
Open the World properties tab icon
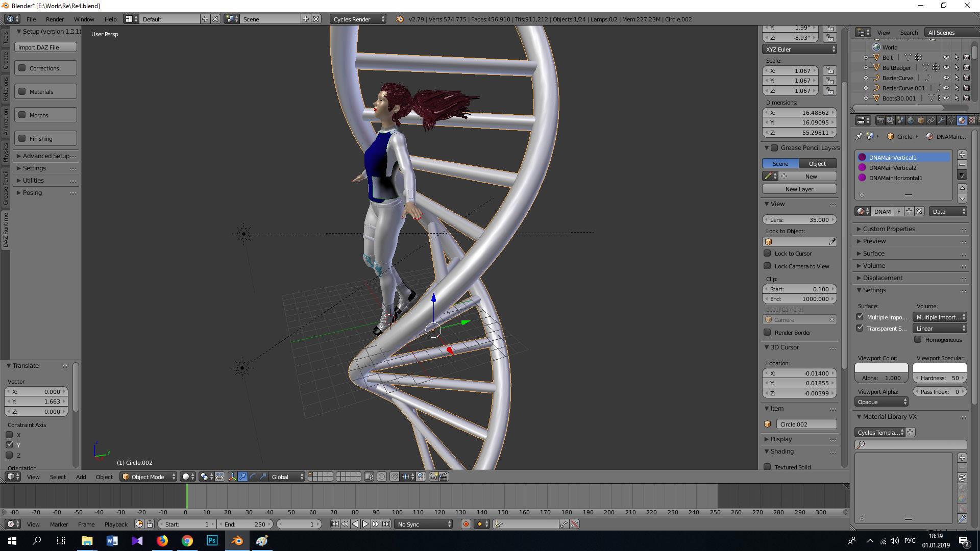pyautogui.click(x=911, y=121)
